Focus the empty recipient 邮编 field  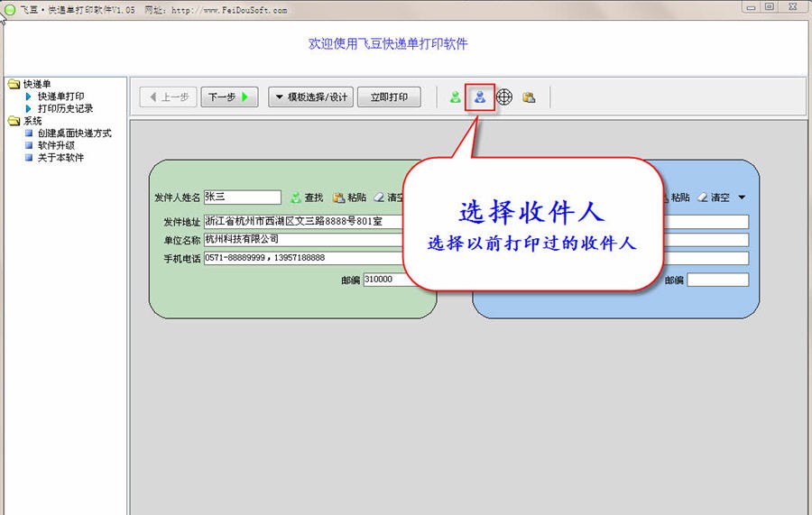coord(718,280)
